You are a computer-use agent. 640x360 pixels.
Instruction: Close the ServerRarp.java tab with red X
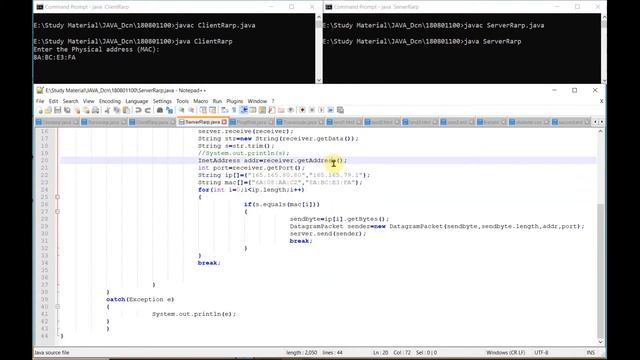pos(224,122)
